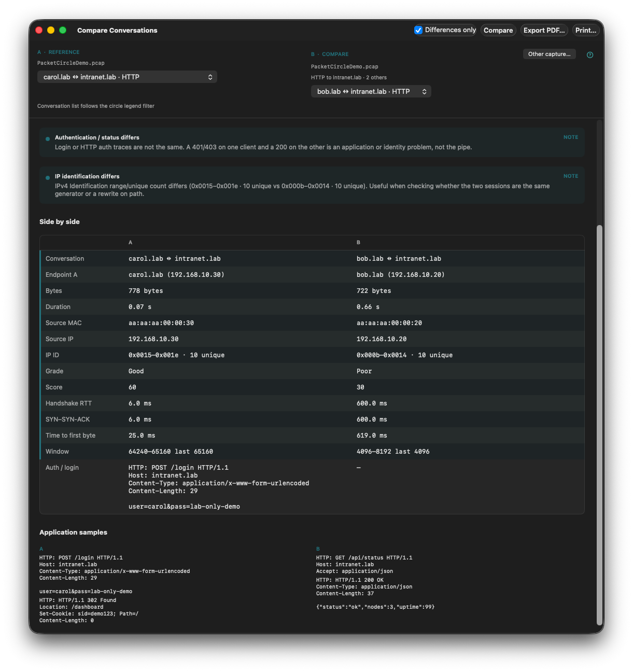The width and height of the screenshot is (633, 672).
Task: Click the 'Conversation list follows the circle legend filter' text
Action: [x=96, y=106]
